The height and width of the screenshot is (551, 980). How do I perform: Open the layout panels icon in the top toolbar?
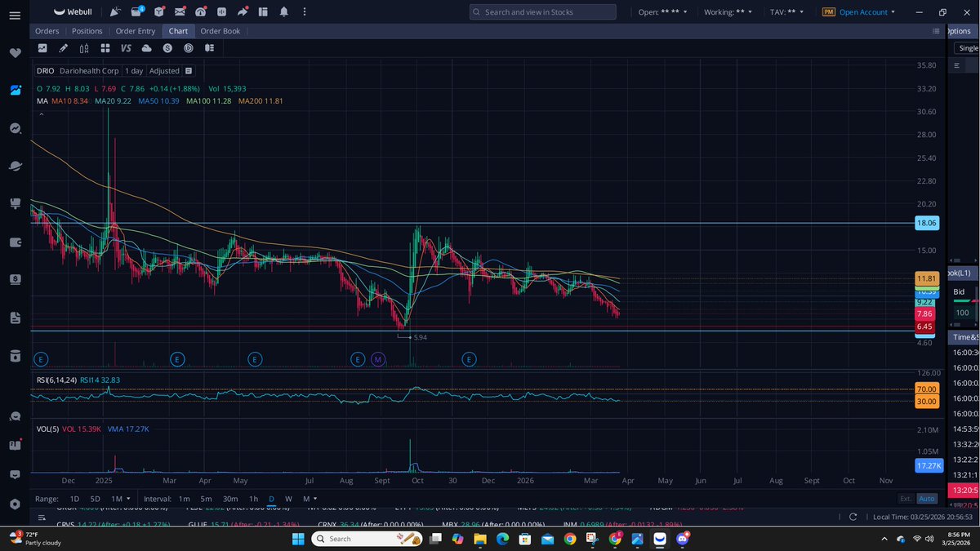tap(262, 12)
